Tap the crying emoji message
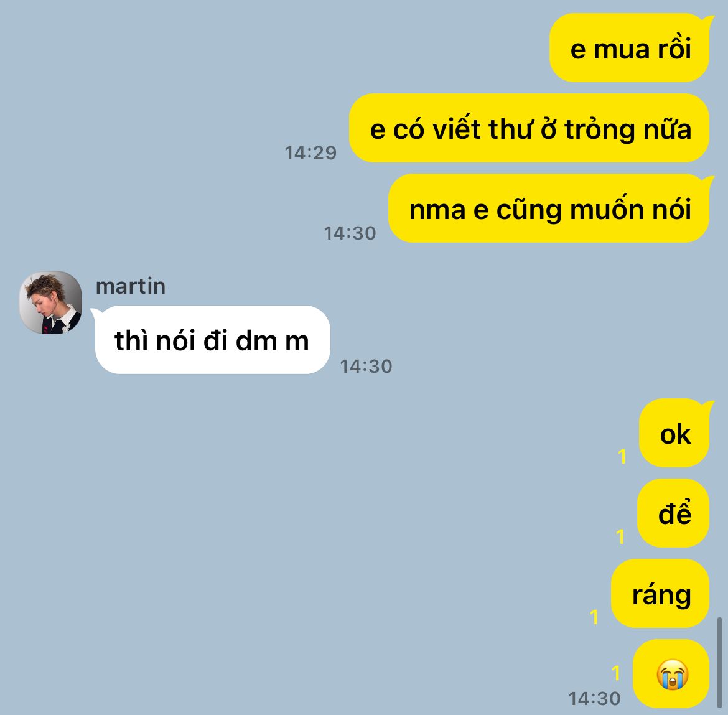This screenshot has width=728, height=715. pos(671,674)
